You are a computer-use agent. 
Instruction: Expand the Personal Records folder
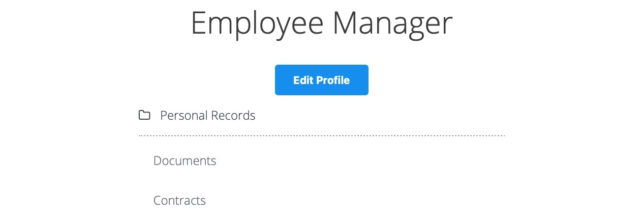207,116
